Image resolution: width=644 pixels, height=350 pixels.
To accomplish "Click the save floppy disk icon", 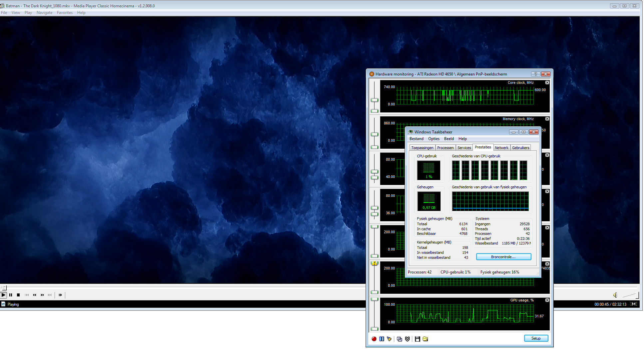I will tap(417, 339).
